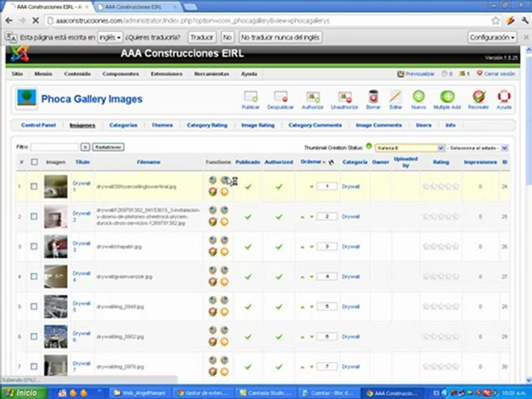Open the Drywall 5 image thumbnail
This screenshot has width=532, height=399.
pyautogui.click(x=55, y=306)
